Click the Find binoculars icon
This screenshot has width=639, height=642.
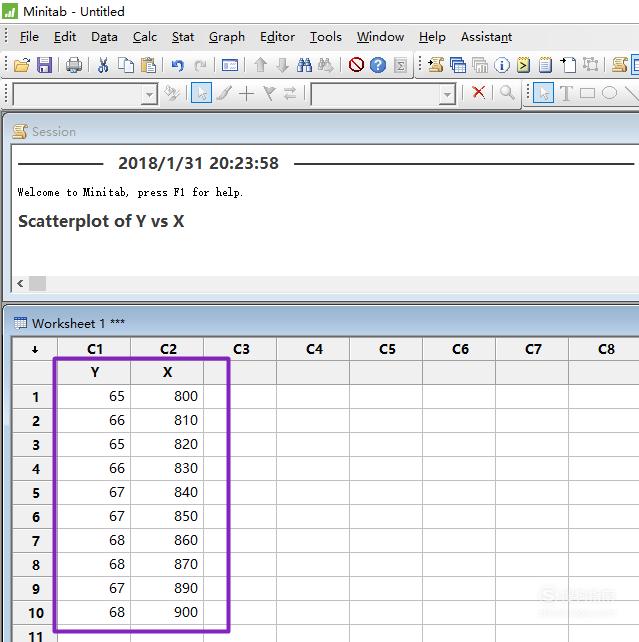pyautogui.click(x=304, y=65)
